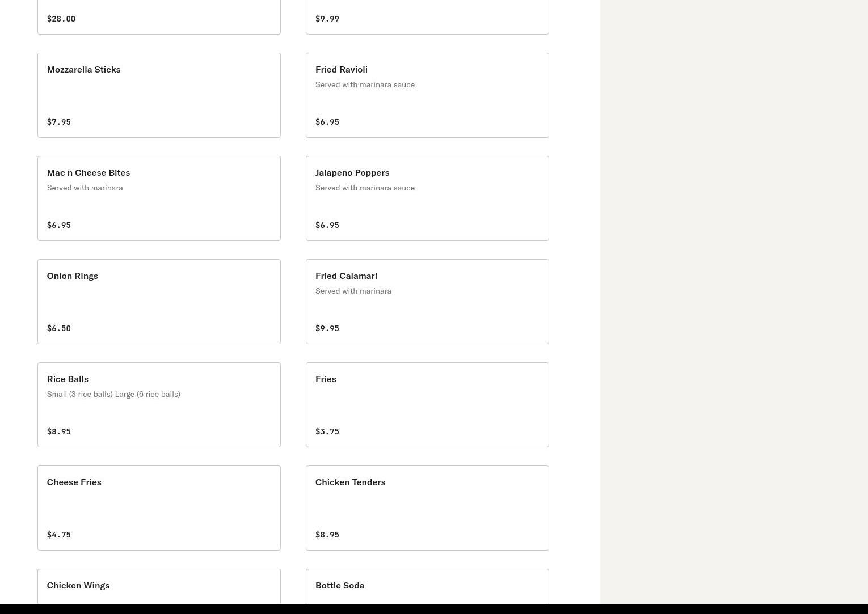Click the "Chicken Wings" item title
Image resolution: width=868 pixels, height=614 pixels.
78,585
